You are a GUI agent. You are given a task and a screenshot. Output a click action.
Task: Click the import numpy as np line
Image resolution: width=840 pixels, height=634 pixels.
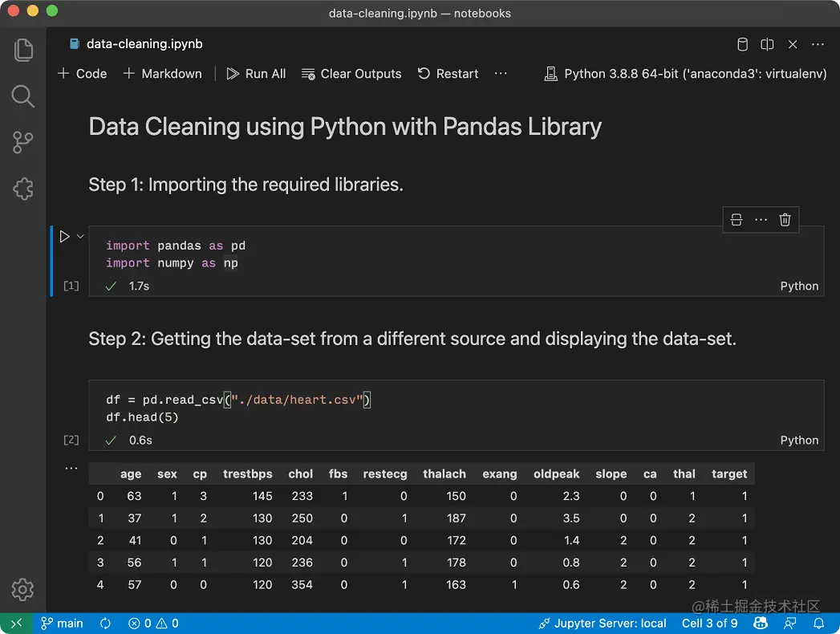[172, 263]
